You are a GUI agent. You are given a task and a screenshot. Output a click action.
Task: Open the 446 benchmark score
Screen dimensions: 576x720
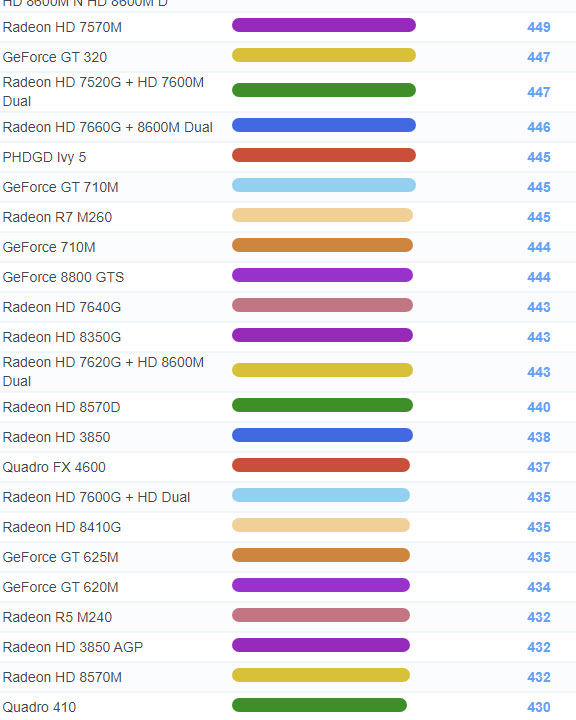coord(539,127)
